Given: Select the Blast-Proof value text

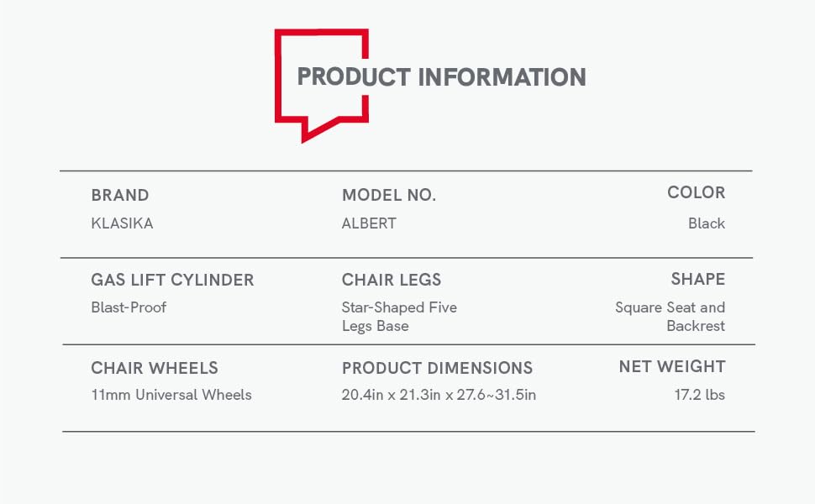Looking at the screenshot, I should coord(129,307).
